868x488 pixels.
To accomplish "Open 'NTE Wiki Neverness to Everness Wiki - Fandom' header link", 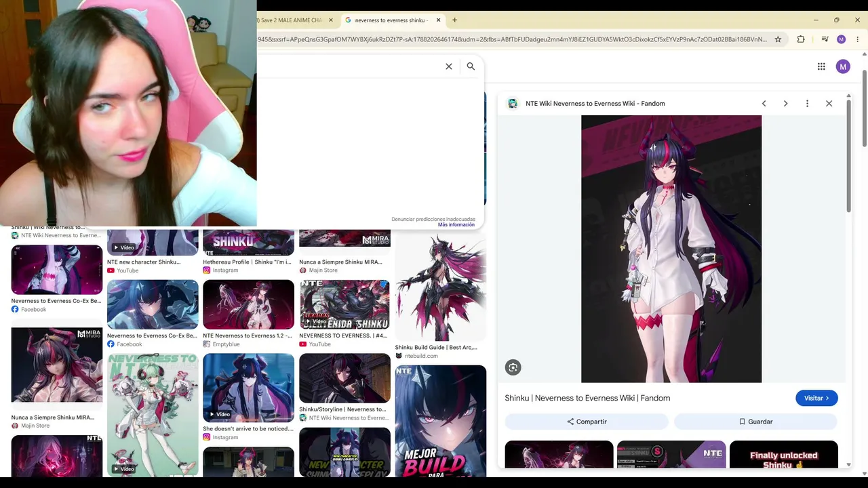I will click(595, 104).
